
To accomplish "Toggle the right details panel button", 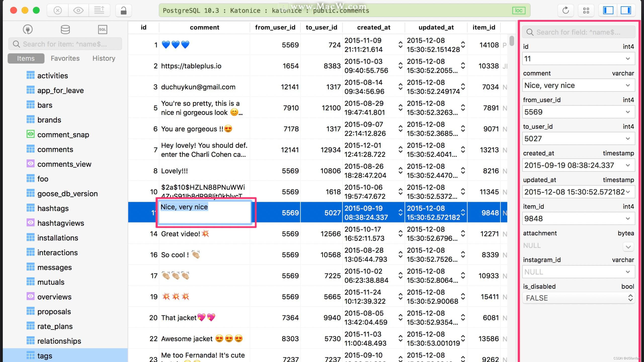I will coord(626,10).
